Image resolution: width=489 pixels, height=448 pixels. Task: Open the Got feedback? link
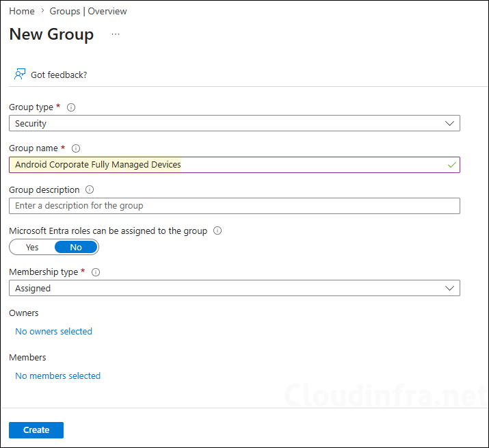(x=59, y=75)
